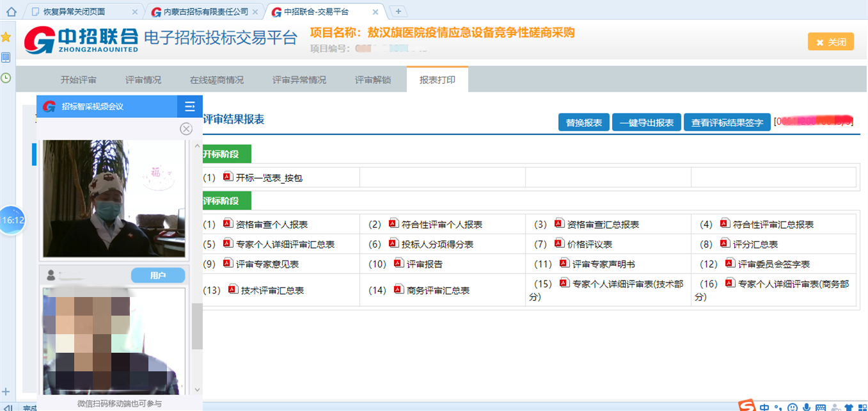This screenshot has height=411, width=868.
Task: Click the video panel vertical scrollbar
Action: 197,326
